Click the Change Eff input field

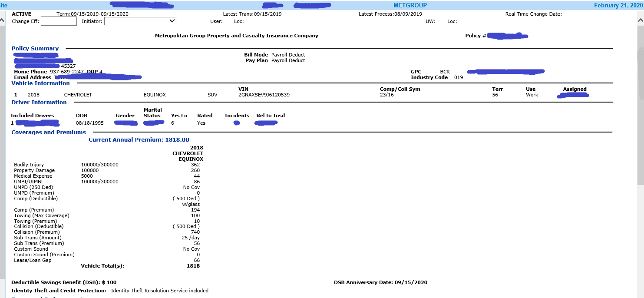(59, 21)
